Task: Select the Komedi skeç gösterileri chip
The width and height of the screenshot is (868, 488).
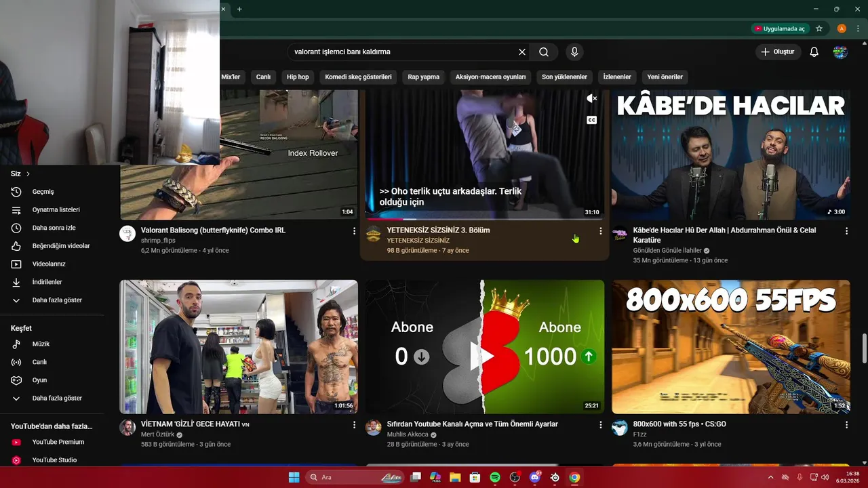Action: [x=358, y=77]
